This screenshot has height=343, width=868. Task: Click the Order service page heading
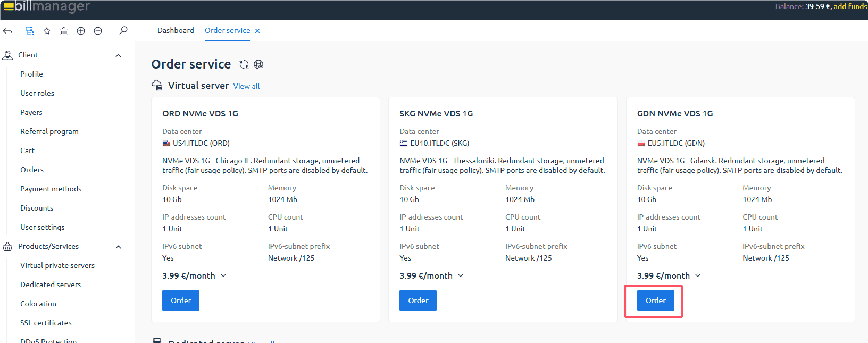[191, 64]
